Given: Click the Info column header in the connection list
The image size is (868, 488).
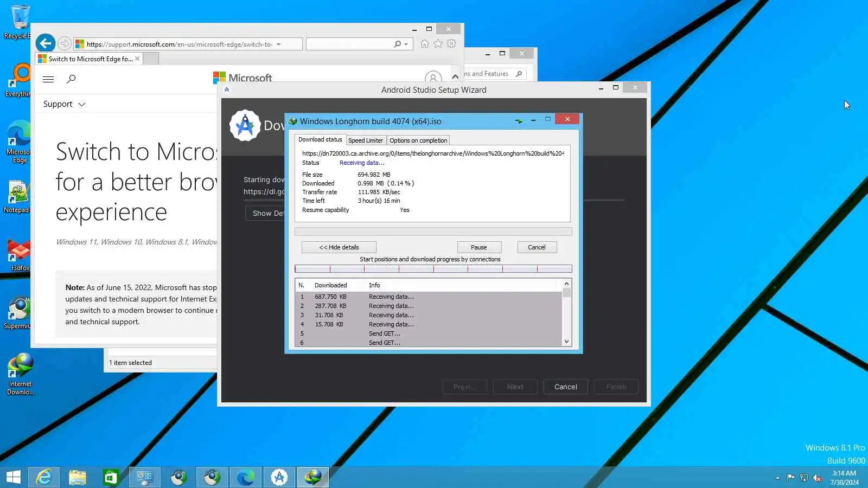Looking at the screenshot, I should (x=374, y=285).
